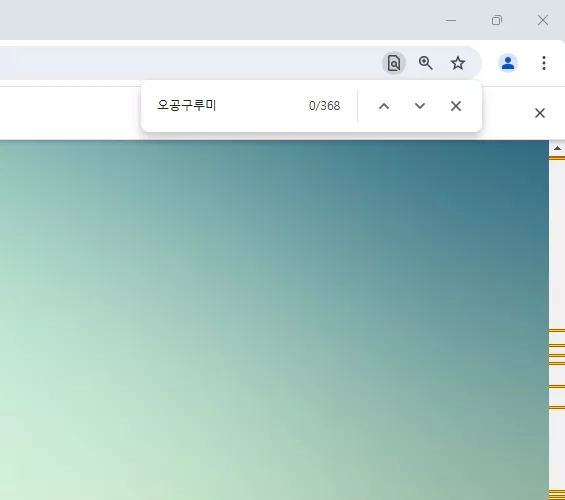
Task: Click the find-in-page icon in address bar
Action: pyautogui.click(x=394, y=63)
